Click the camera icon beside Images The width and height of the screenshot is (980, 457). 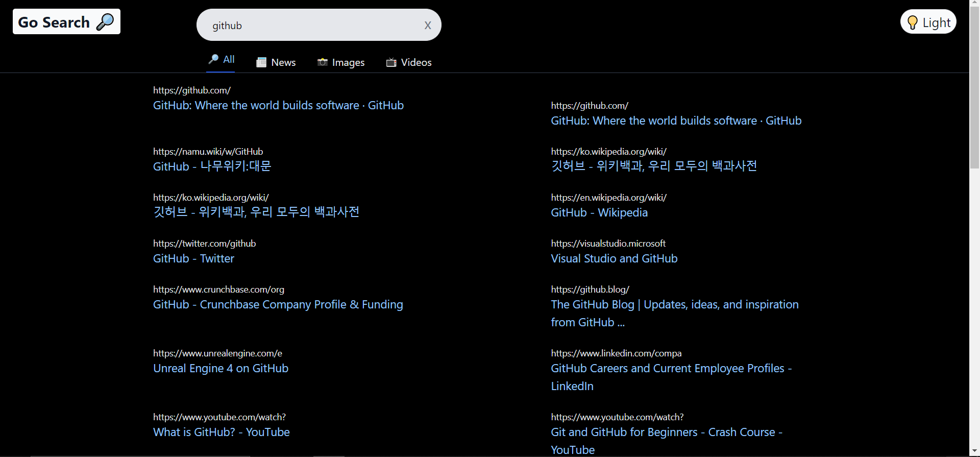[323, 62]
